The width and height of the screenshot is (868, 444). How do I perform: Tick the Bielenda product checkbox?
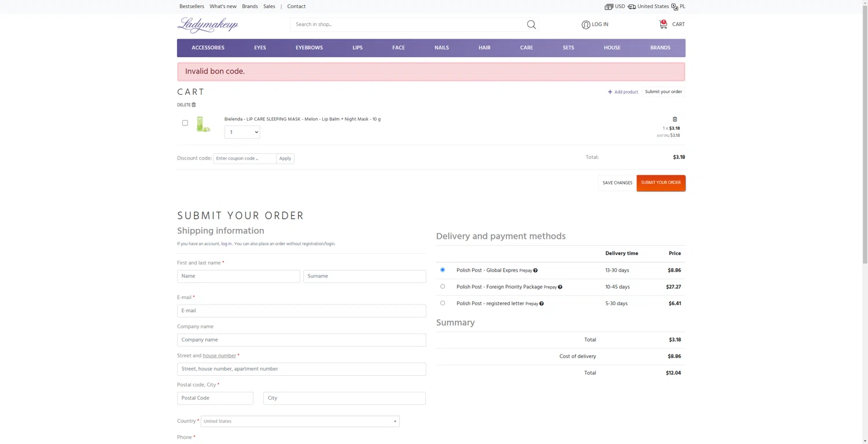[x=185, y=123]
